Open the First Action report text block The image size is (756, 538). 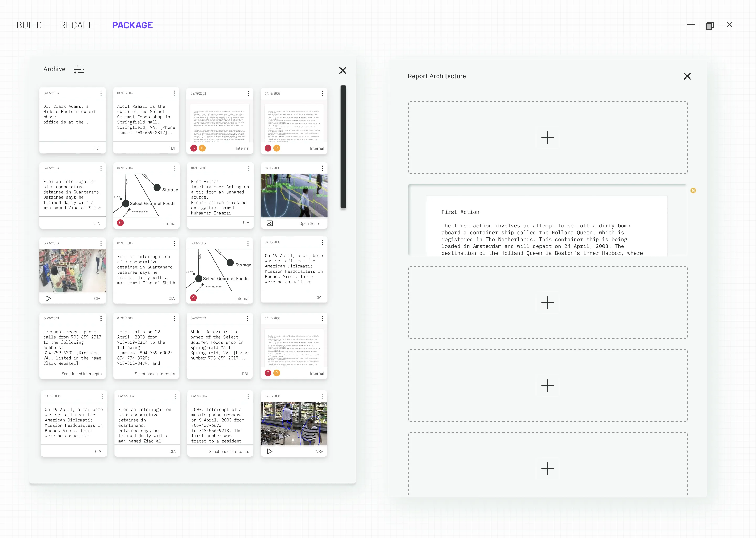[546, 232]
